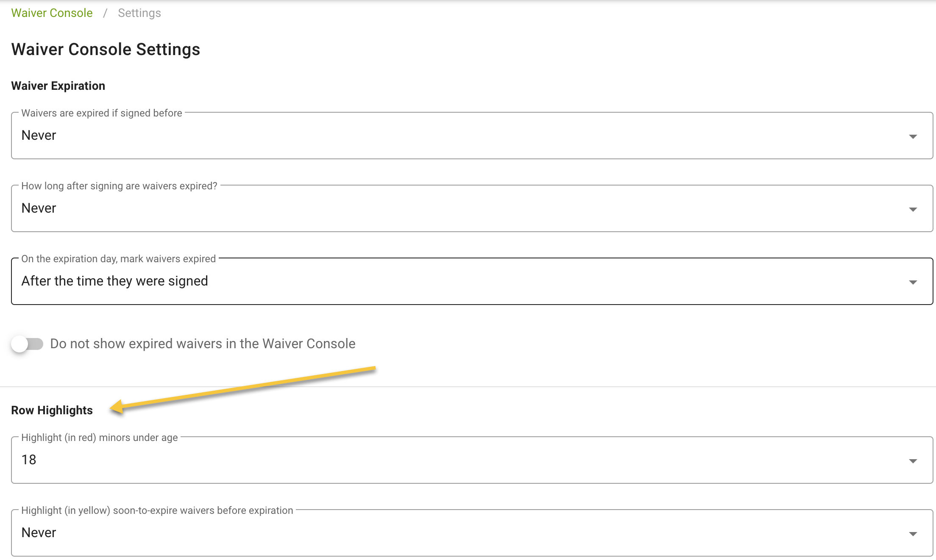Click the 'Waiver Expiration' section heading
This screenshot has width=936, height=560.
(x=58, y=86)
